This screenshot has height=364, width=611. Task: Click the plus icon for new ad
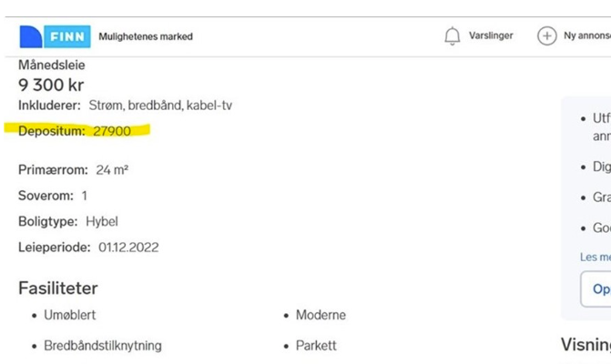click(x=546, y=36)
